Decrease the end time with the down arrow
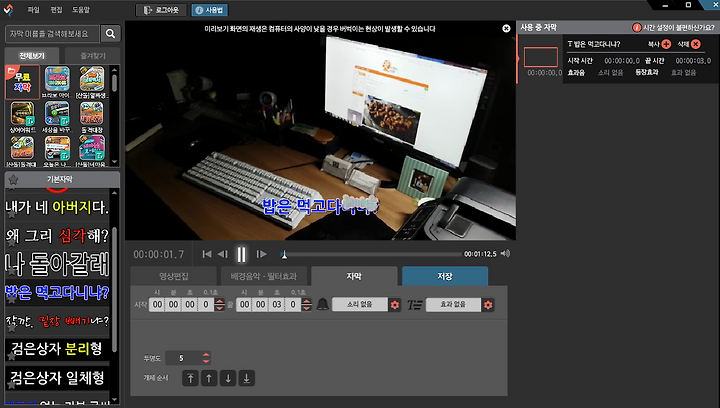Screen dimensions: 720x408 coord(307,308)
